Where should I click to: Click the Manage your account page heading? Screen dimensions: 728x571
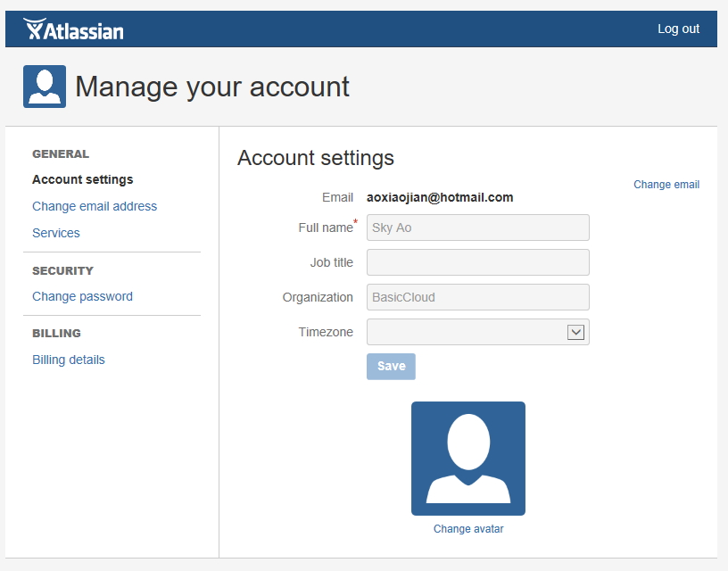pyautogui.click(x=212, y=87)
